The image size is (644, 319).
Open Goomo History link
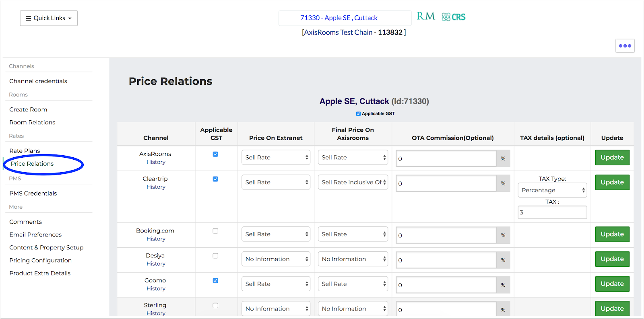tap(156, 289)
